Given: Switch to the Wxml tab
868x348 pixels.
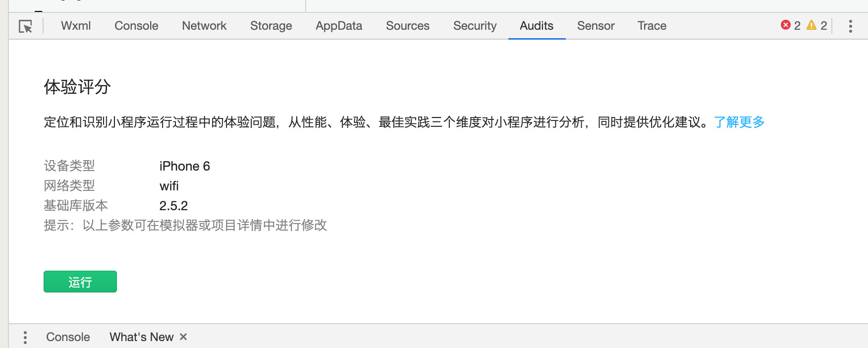Looking at the screenshot, I should pos(76,26).
